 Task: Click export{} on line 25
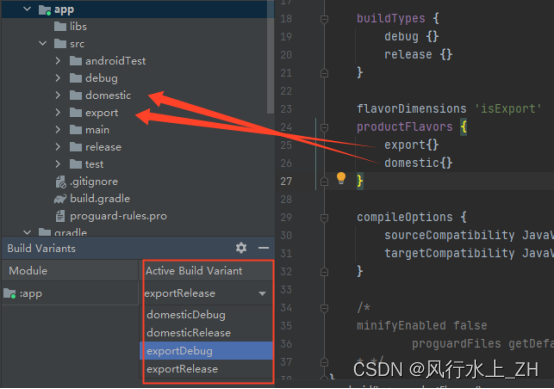pos(411,145)
